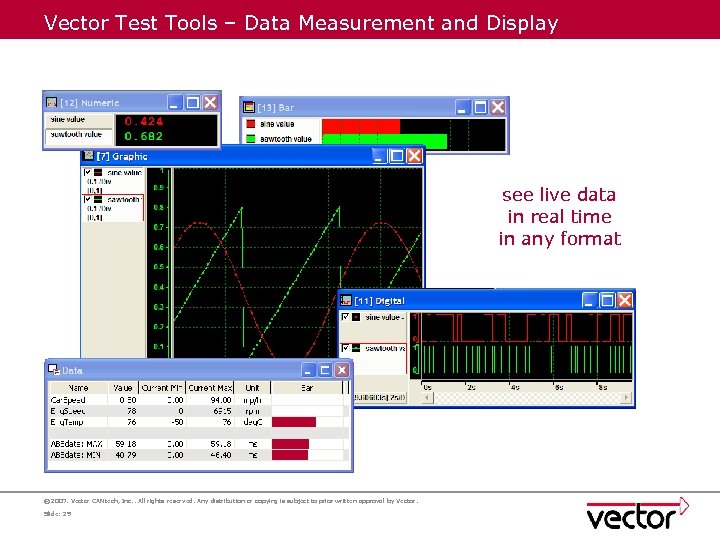Click the Vector logo
The image size is (720, 540).
click(x=638, y=514)
